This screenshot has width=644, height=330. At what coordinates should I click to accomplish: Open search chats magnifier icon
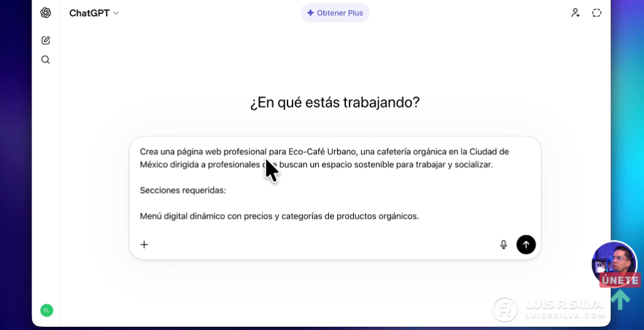(45, 60)
